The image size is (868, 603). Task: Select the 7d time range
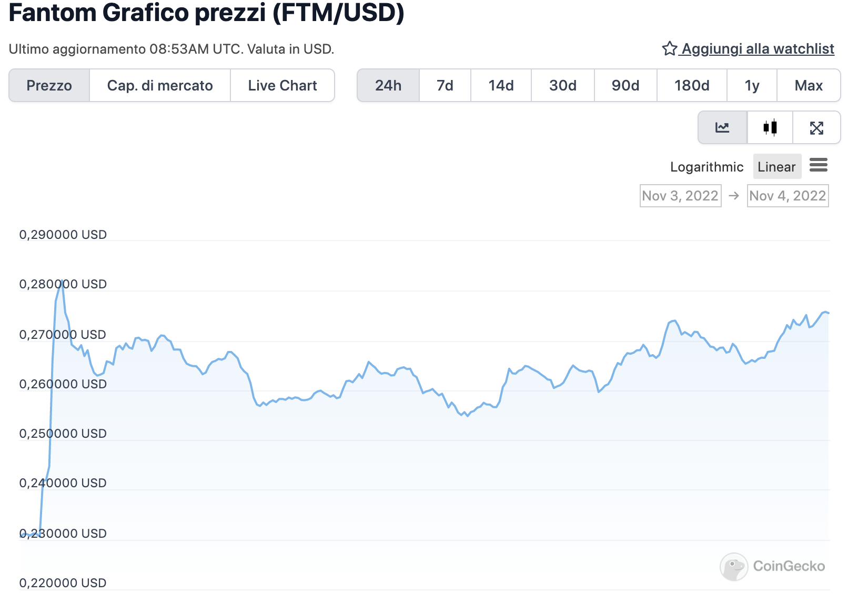tap(445, 85)
